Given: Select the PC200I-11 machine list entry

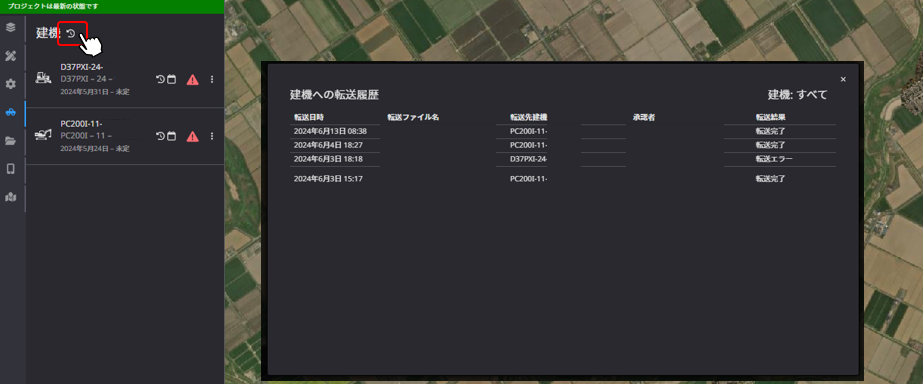Looking at the screenshot, I should click(x=125, y=136).
